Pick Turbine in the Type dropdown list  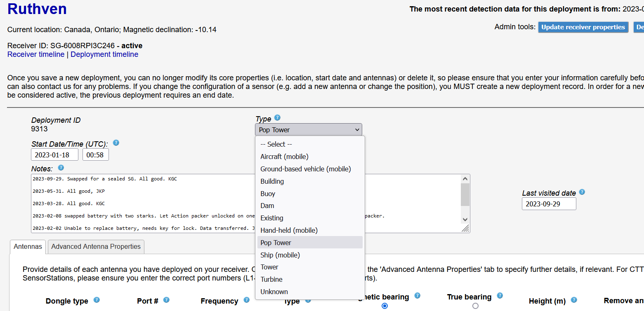[x=271, y=279]
